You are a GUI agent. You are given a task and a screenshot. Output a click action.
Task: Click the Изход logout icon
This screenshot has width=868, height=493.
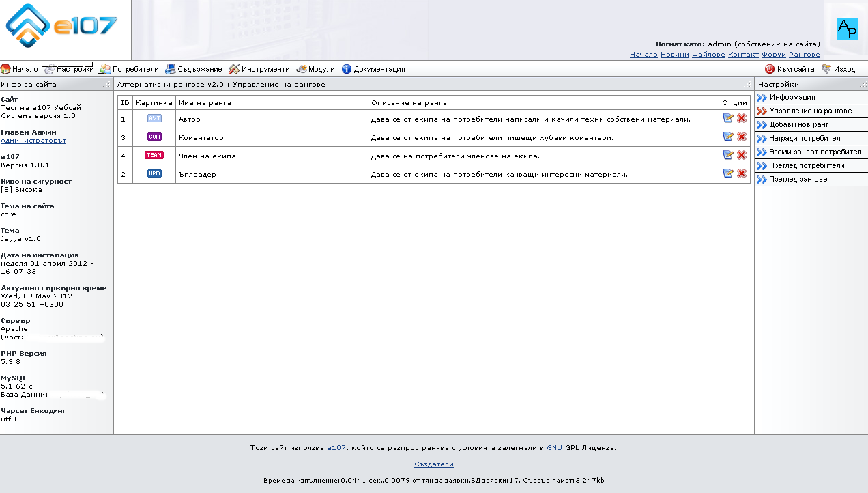(x=826, y=68)
